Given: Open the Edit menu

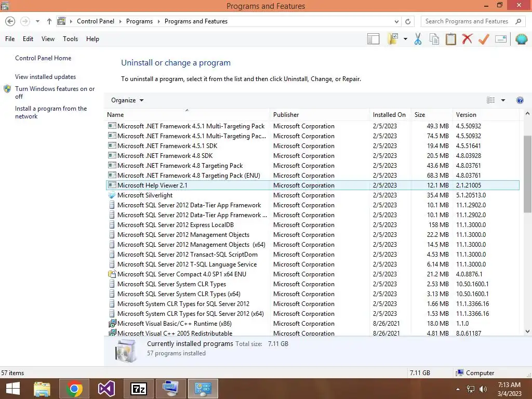Looking at the screenshot, I should coord(28,39).
